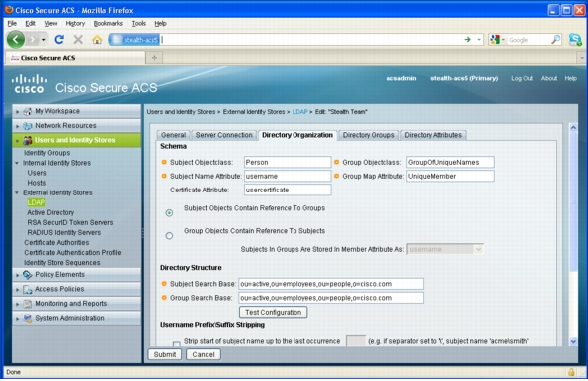Expand the My Workspace section arrow
The height and width of the screenshot is (381, 588).
17,112
